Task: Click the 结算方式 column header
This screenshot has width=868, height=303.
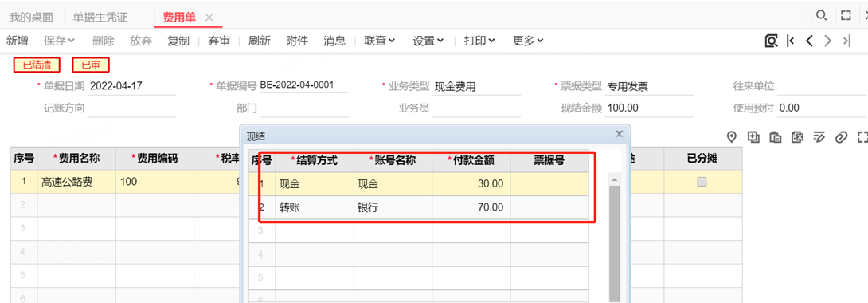Action: [315, 160]
